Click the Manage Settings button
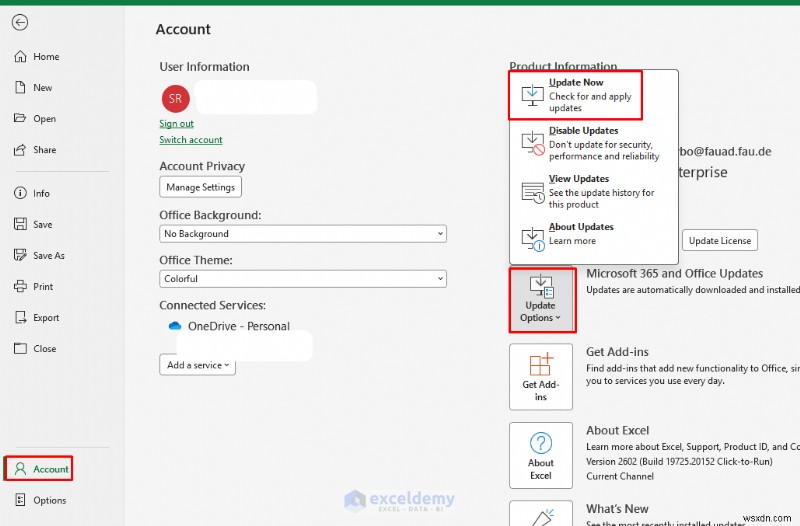 click(201, 187)
